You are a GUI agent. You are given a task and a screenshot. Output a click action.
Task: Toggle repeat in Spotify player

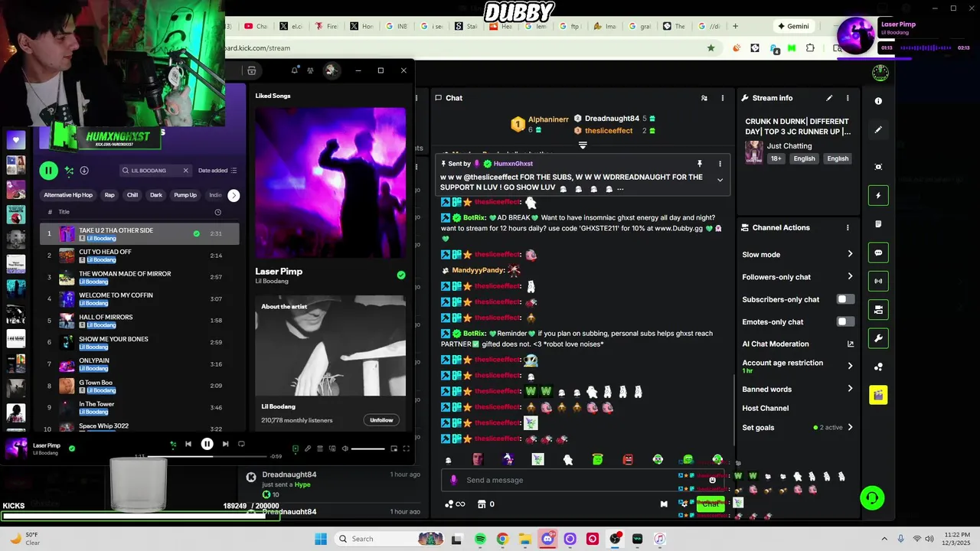pos(241,444)
